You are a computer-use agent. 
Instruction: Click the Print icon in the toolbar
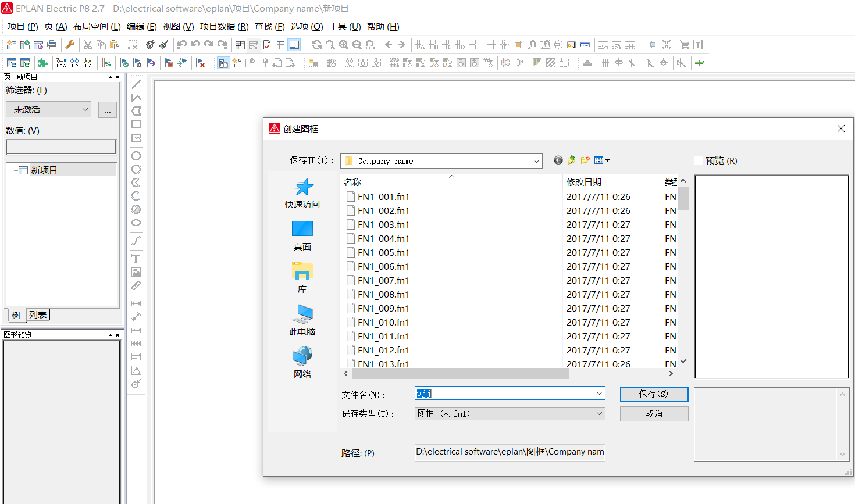[x=52, y=45]
